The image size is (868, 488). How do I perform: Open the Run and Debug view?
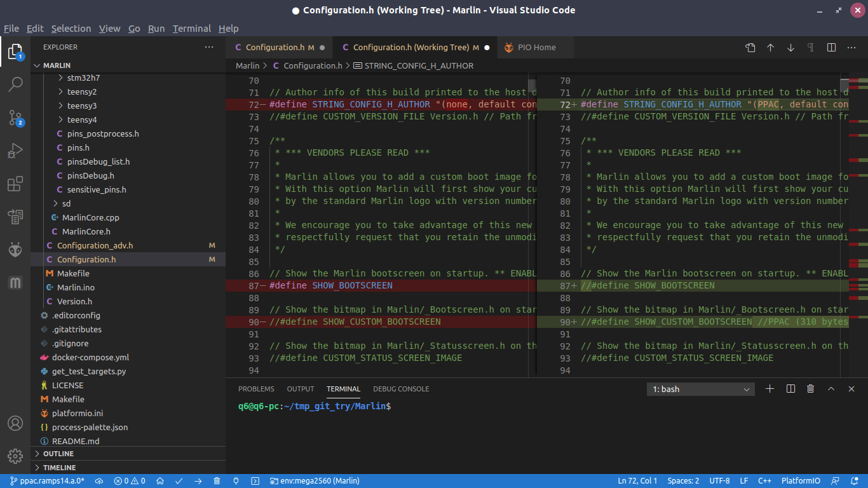(x=15, y=151)
